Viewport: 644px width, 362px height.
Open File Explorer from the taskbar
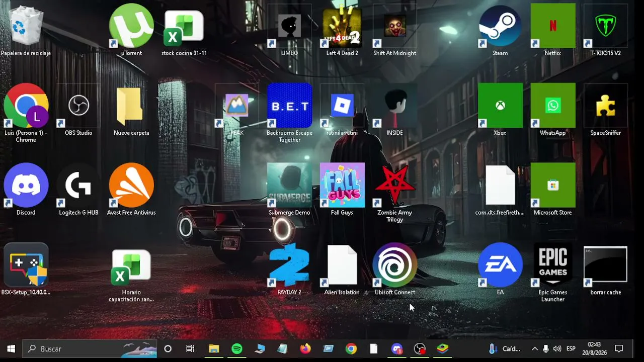pyautogui.click(x=214, y=349)
